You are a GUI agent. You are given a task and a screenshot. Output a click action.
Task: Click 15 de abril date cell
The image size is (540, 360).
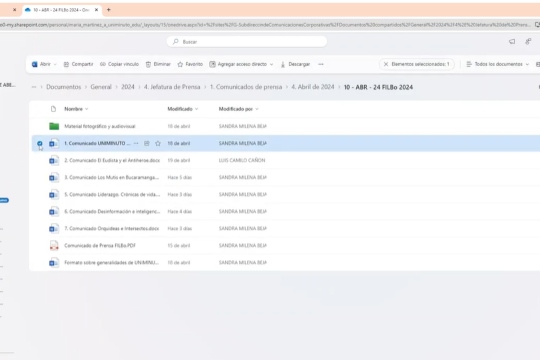(x=179, y=246)
